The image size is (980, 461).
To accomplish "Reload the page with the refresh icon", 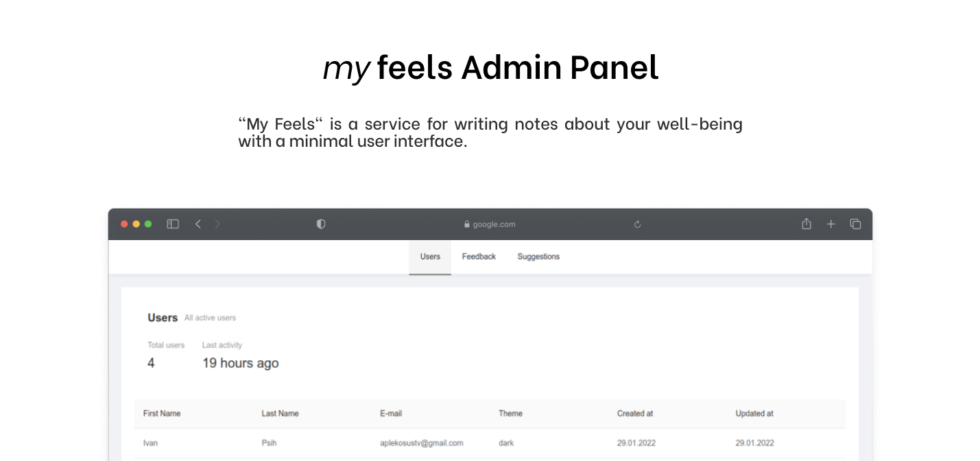I will click(637, 224).
